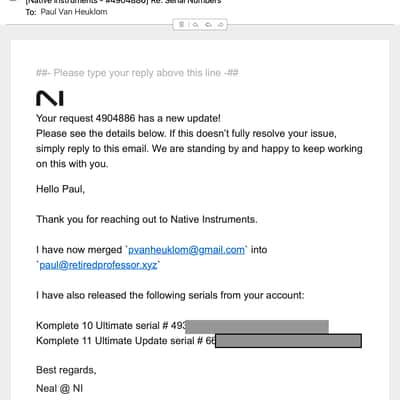Click the 'simply reply to this email' line
This screenshot has height=400, width=400.
click(x=199, y=149)
